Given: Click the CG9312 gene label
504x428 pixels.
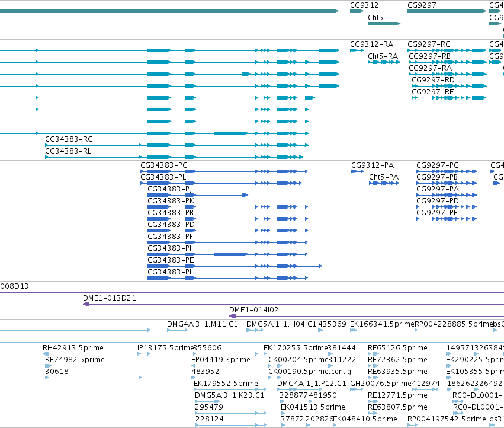Looking at the screenshot, I should 364,5.
